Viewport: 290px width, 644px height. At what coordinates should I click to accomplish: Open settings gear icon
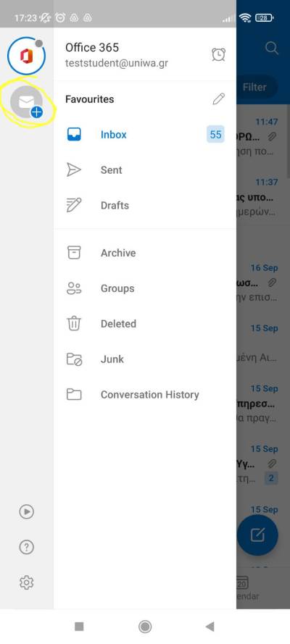[27, 582]
